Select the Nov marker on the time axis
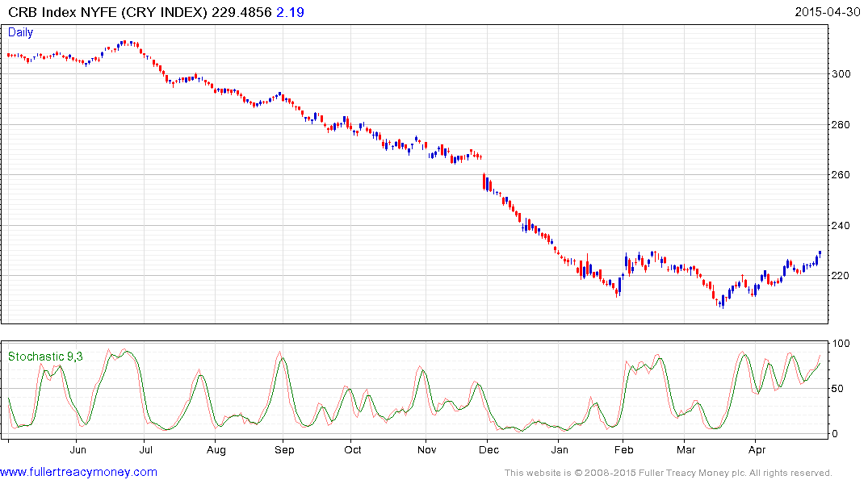This screenshot has height=484, width=868. 427,451
